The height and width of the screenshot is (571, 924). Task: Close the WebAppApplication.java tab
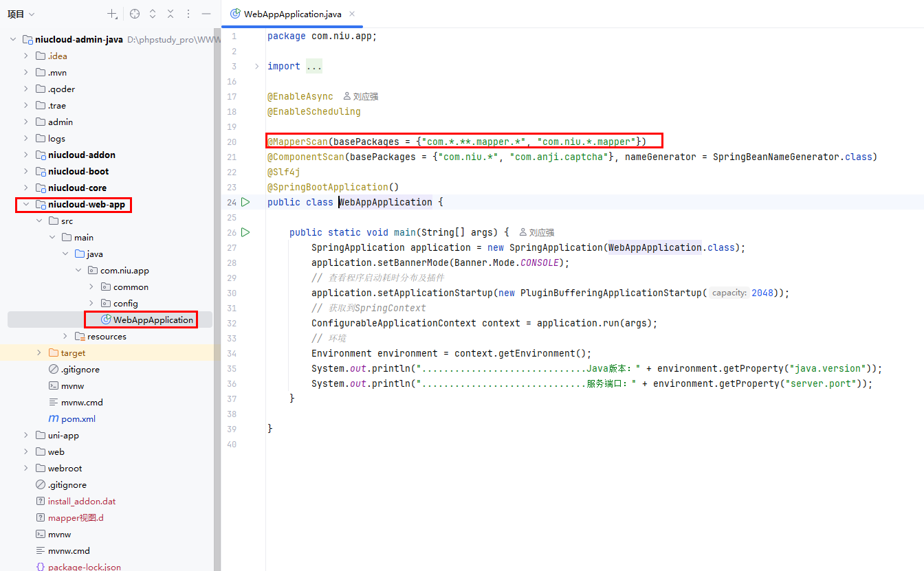352,14
